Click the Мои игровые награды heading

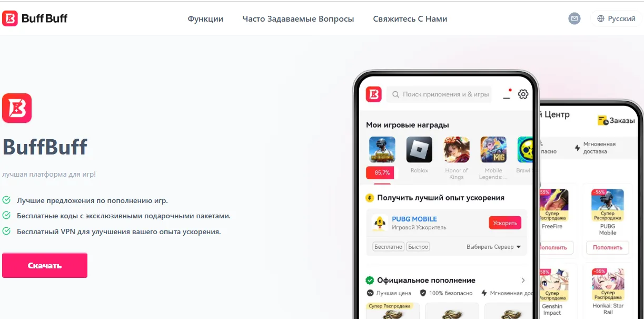[408, 125]
